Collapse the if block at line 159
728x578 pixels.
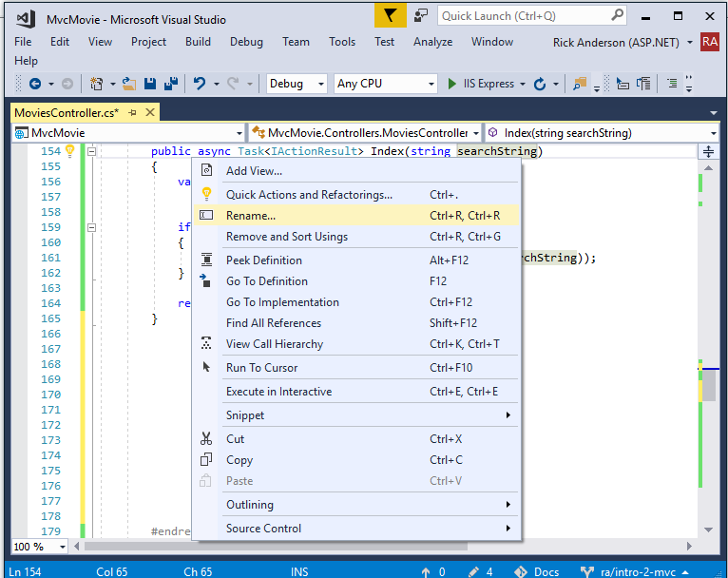click(91, 227)
